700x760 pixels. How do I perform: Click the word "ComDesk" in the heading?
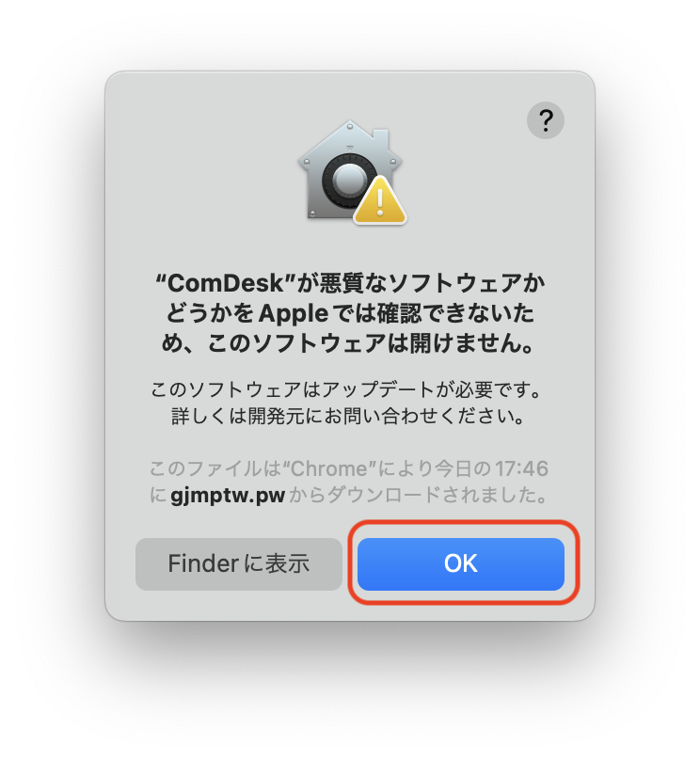click(x=226, y=283)
